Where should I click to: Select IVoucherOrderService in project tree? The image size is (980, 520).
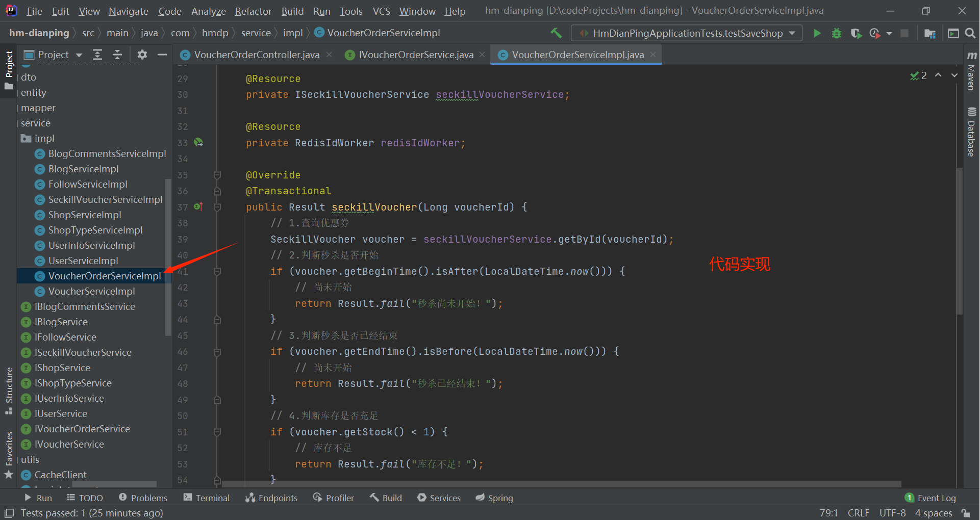pyautogui.click(x=82, y=429)
